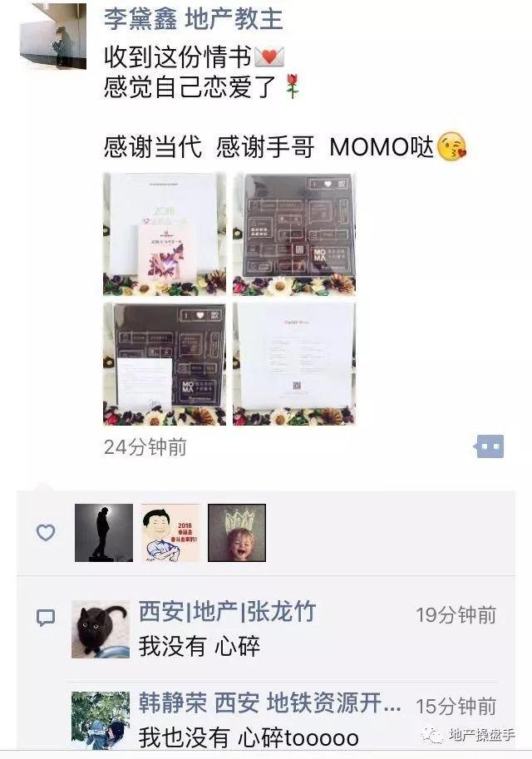The image size is (532, 759).
Task: Open commenter name 韩静荣 西安 地铁资源开…
Action: [269, 702]
